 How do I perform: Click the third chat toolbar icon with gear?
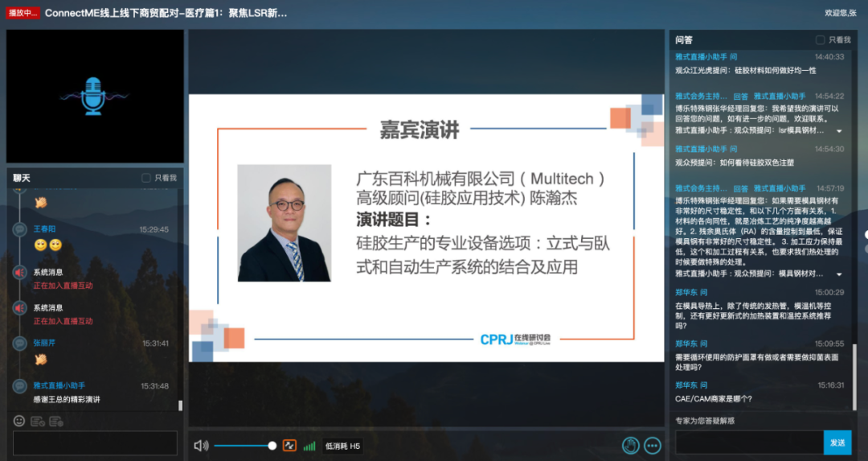tap(56, 422)
